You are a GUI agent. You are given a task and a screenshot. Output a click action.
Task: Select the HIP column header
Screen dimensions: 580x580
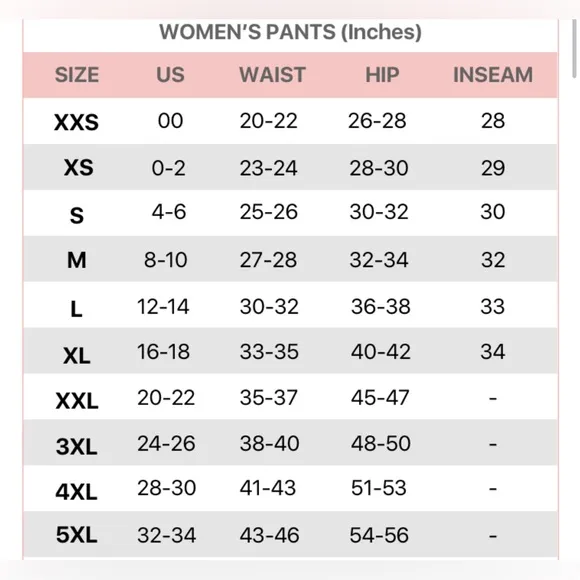coord(382,75)
